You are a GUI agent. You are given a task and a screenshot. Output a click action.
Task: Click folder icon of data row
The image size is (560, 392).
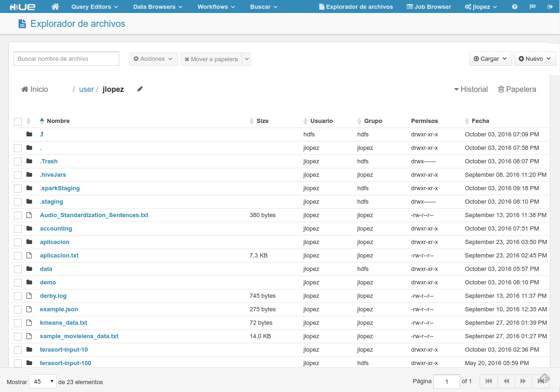pyautogui.click(x=29, y=269)
